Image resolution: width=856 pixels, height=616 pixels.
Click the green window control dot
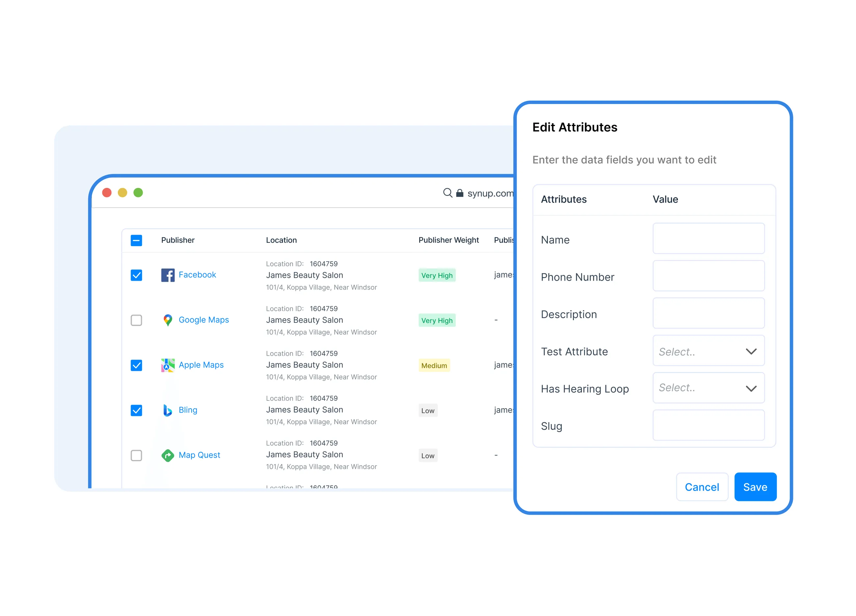138,193
